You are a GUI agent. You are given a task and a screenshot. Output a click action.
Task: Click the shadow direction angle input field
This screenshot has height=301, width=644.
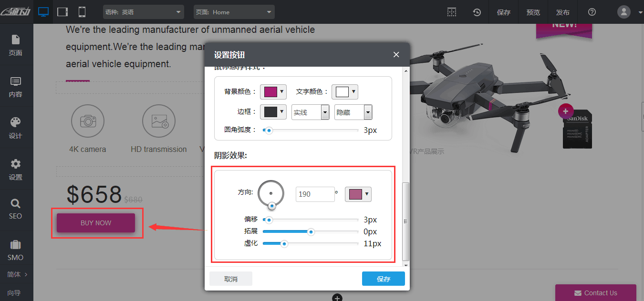pos(315,194)
